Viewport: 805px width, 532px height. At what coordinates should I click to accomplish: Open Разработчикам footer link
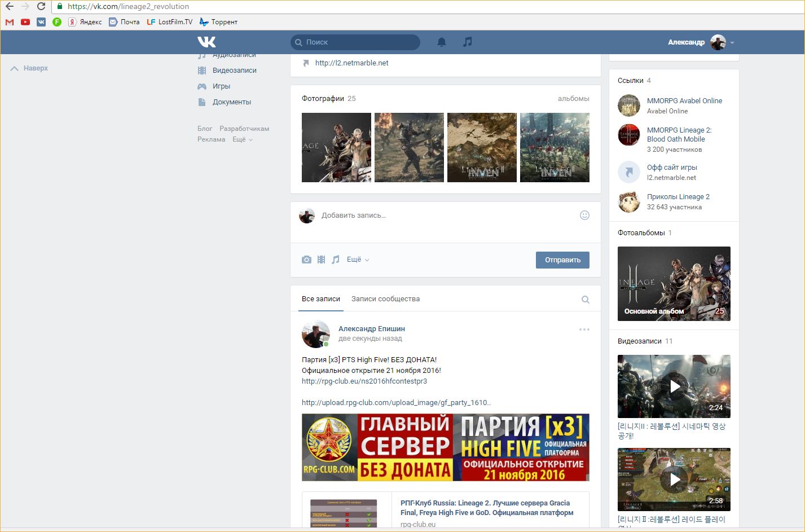point(244,129)
